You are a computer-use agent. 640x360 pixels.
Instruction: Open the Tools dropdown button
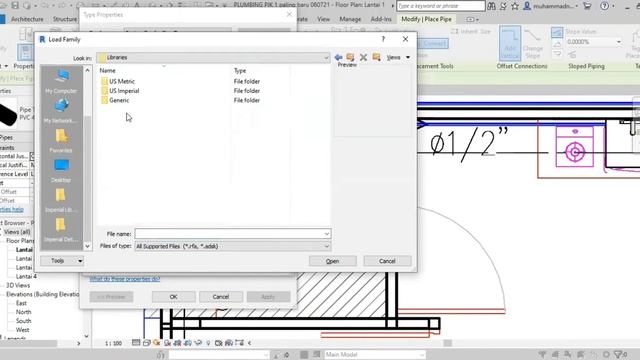62,260
